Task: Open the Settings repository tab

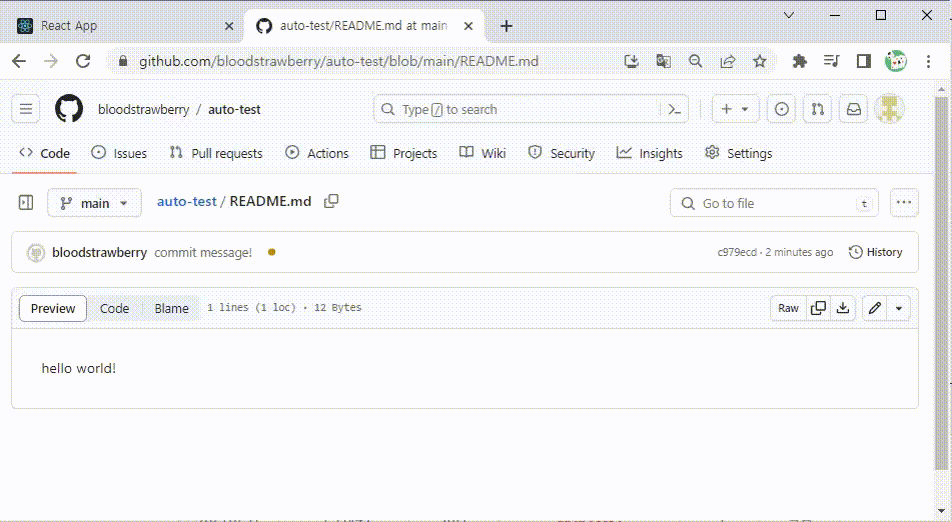Action: 739,154
